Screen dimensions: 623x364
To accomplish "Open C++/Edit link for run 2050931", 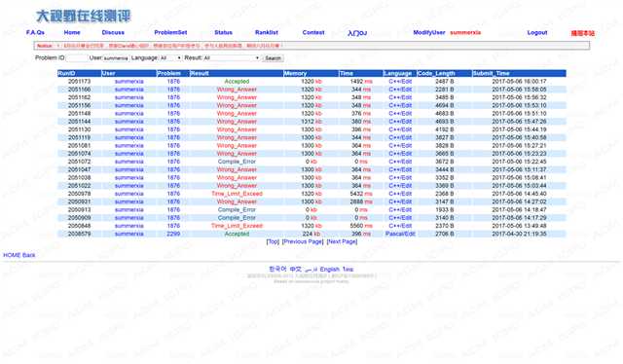I will [400, 201].
